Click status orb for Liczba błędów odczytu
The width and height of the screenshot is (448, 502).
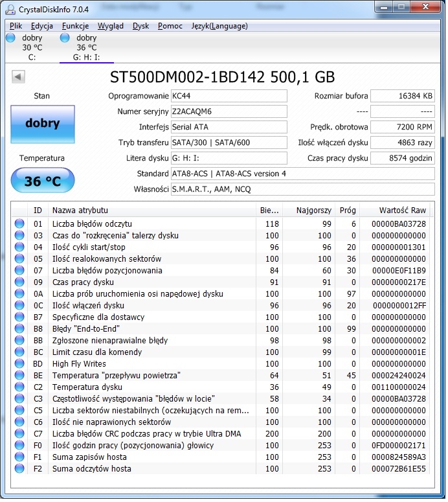19,223
